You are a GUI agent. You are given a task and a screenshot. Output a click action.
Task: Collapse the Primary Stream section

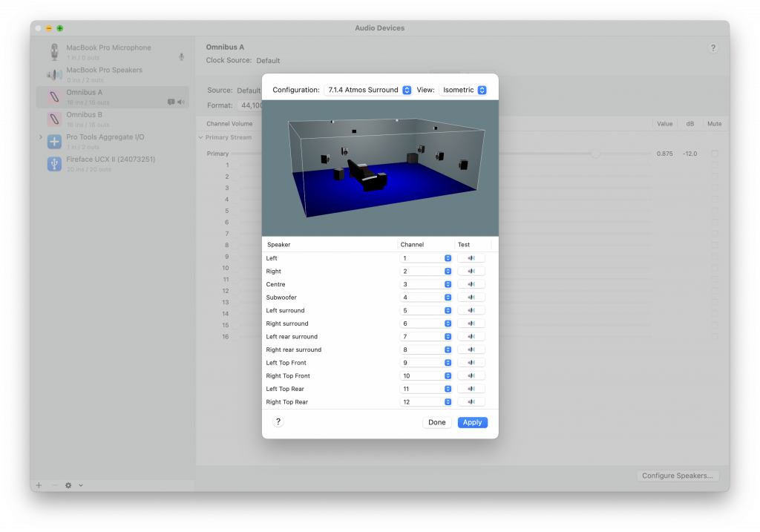(200, 137)
